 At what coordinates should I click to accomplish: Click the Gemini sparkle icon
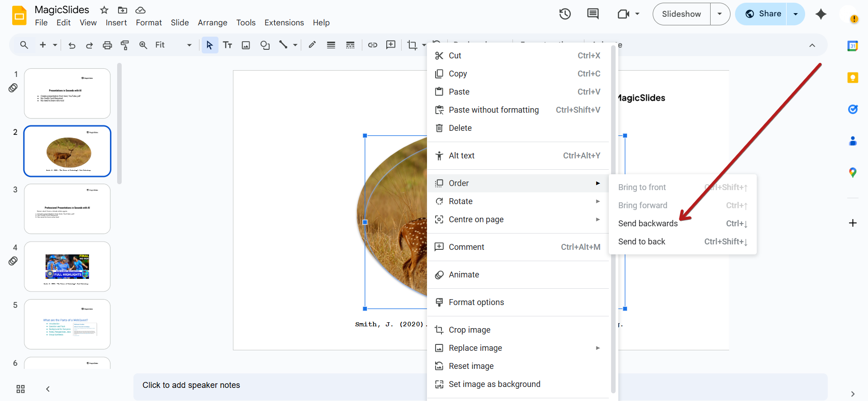821,14
